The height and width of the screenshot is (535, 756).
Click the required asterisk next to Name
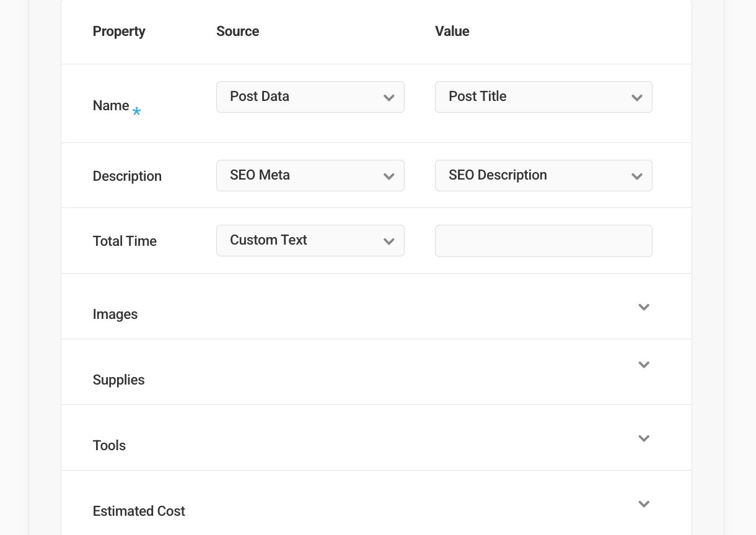(x=136, y=112)
